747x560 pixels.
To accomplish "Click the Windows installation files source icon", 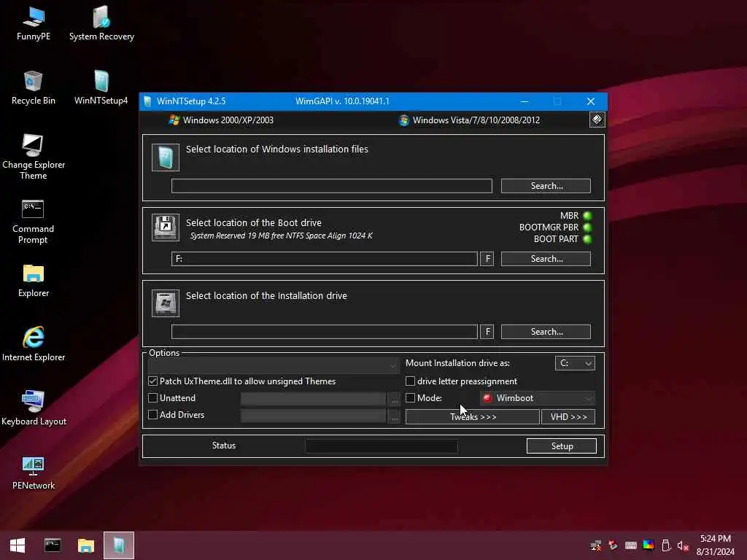I will (166, 157).
